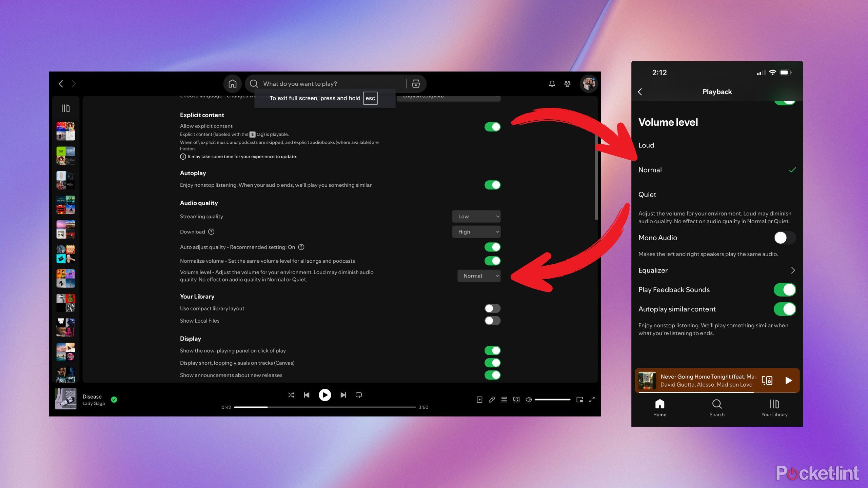
Task: Toggle Play Feedback Sounds on the phone
Action: coord(785,290)
